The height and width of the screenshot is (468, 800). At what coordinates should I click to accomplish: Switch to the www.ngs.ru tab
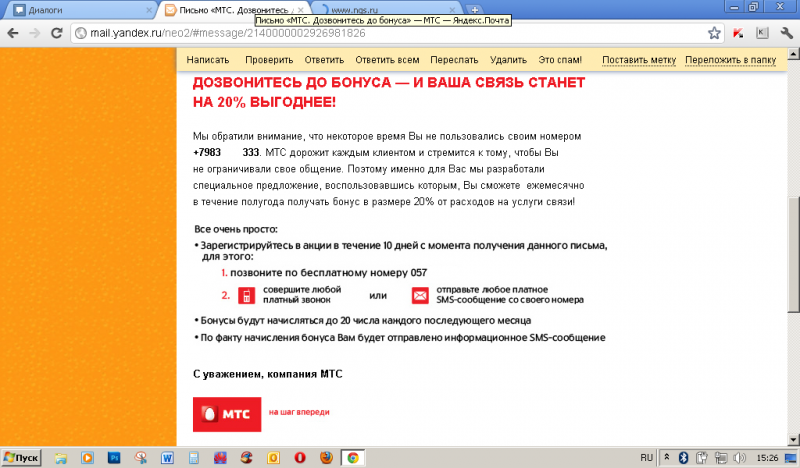tap(388, 10)
